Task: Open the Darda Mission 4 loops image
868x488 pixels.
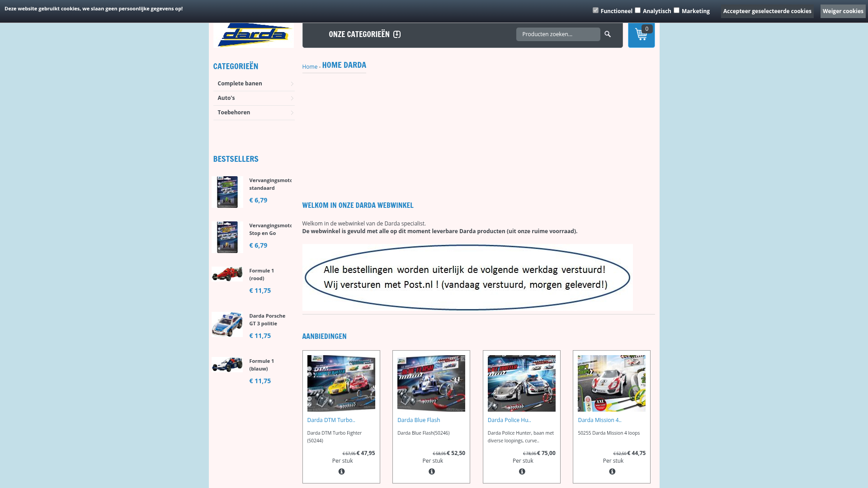Action: tap(611, 383)
